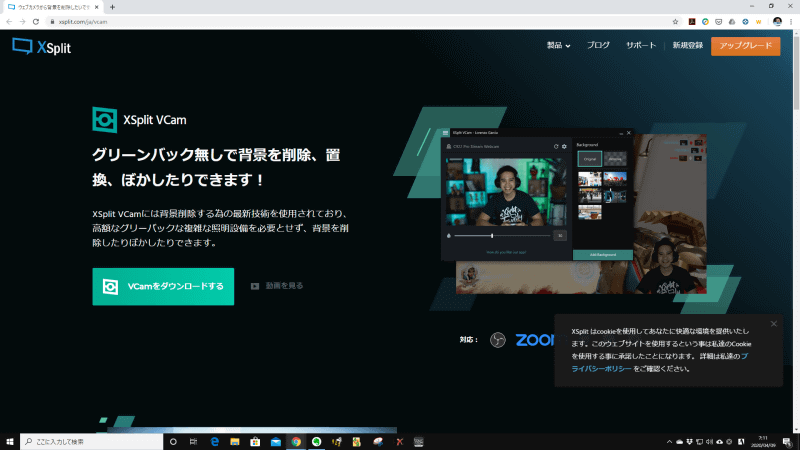Reload the page
Image resolution: width=800 pixels, height=450 pixels.
point(36,21)
